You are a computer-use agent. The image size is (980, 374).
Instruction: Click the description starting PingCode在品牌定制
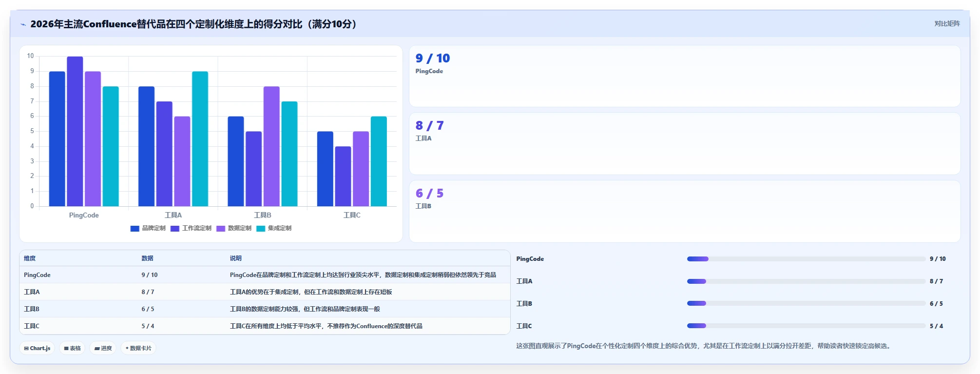[363, 275]
